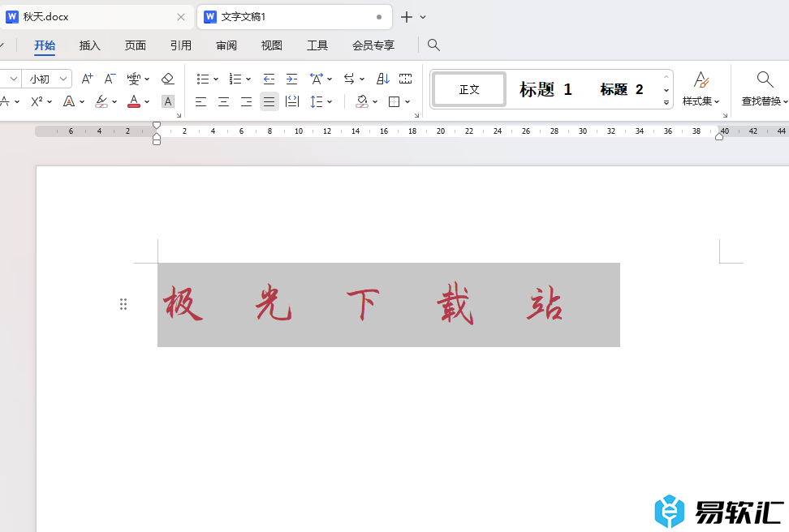Viewport: 789px width, 532px height.
Task: Open the 开始 ribbon tab
Action: click(45, 45)
